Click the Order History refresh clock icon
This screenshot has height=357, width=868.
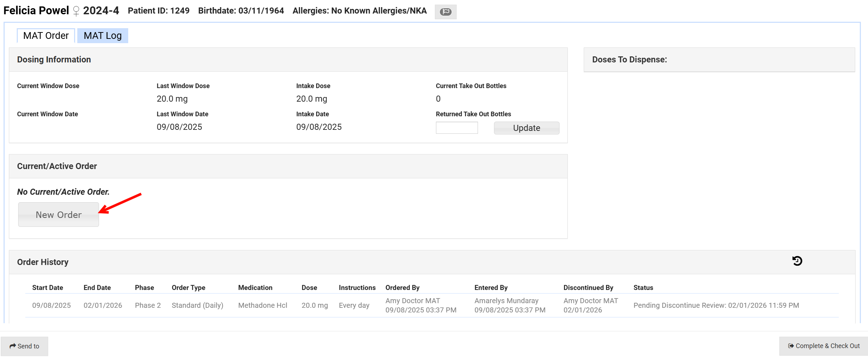[797, 261]
